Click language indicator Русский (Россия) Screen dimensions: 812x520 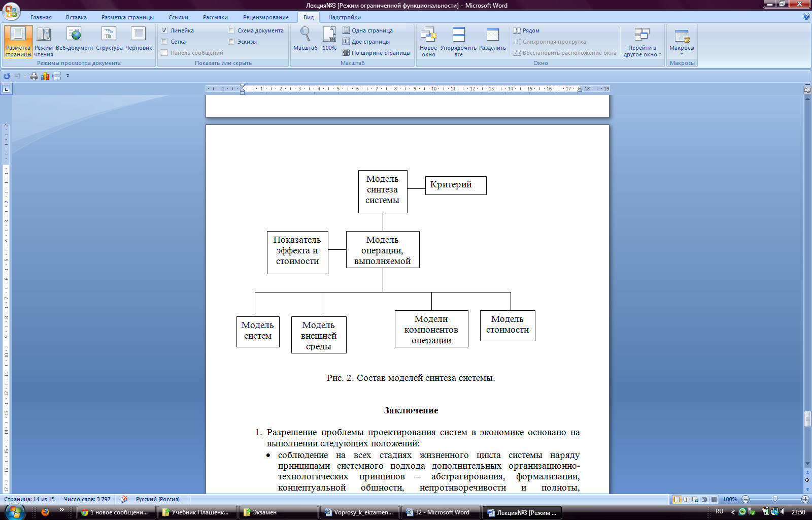(x=157, y=499)
